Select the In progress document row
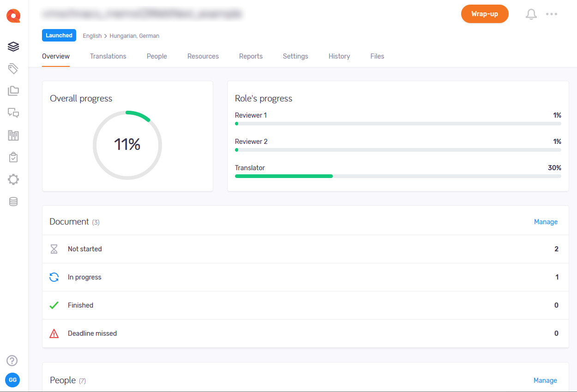 [x=305, y=277]
